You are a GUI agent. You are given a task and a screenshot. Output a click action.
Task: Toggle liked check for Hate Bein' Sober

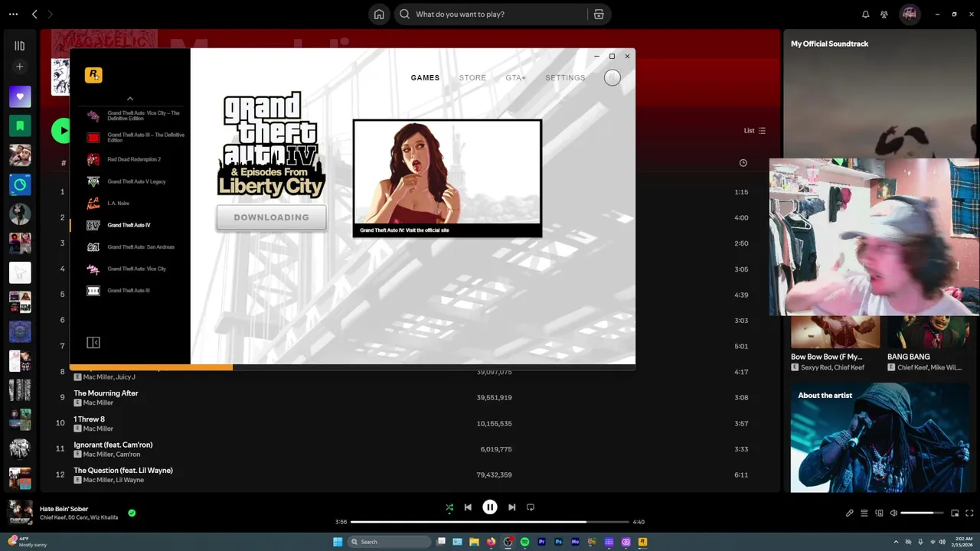pyautogui.click(x=132, y=513)
